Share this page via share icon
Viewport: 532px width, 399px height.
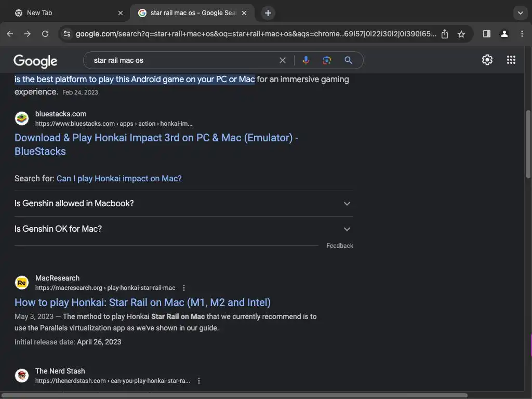point(445,34)
